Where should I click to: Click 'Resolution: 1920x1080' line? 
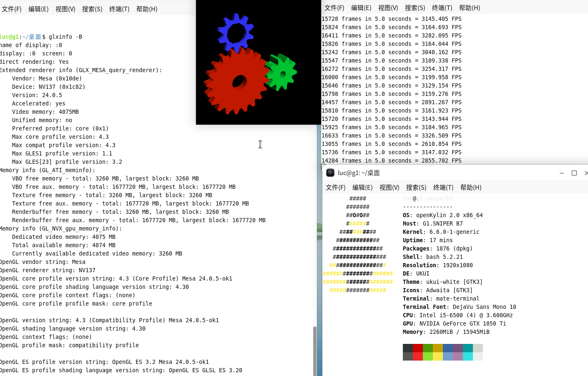(x=438, y=265)
